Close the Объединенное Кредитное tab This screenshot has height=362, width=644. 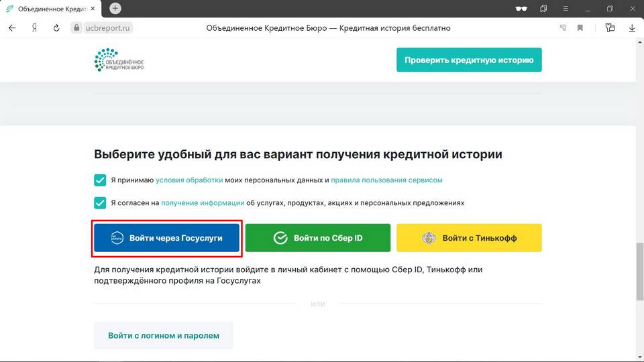point(93,8)
